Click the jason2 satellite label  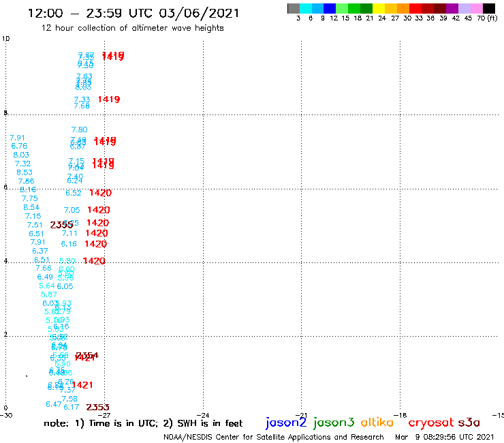click(x=286, y=423)
